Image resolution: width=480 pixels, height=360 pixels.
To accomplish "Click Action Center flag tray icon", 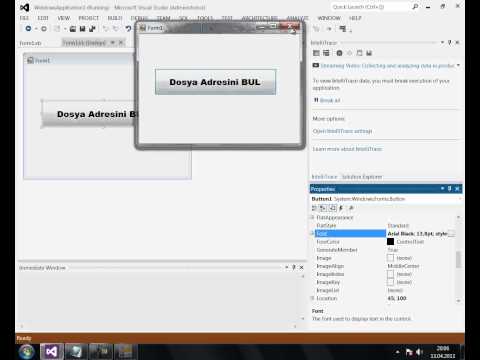I will [x=409, y=352].
